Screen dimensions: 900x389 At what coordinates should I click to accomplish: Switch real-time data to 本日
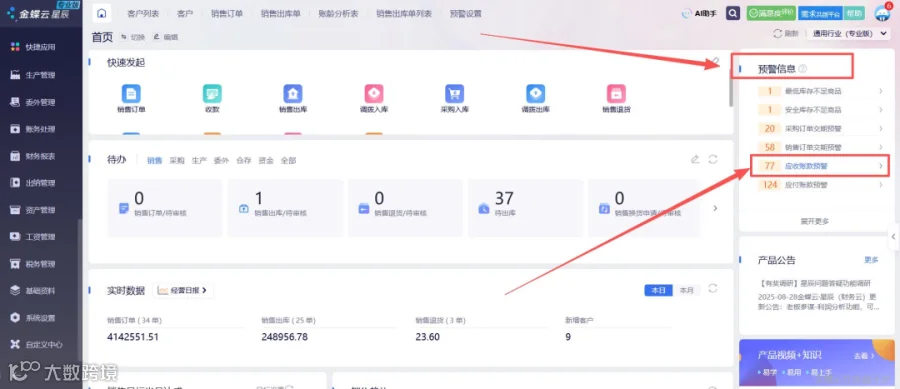[658, 290]
